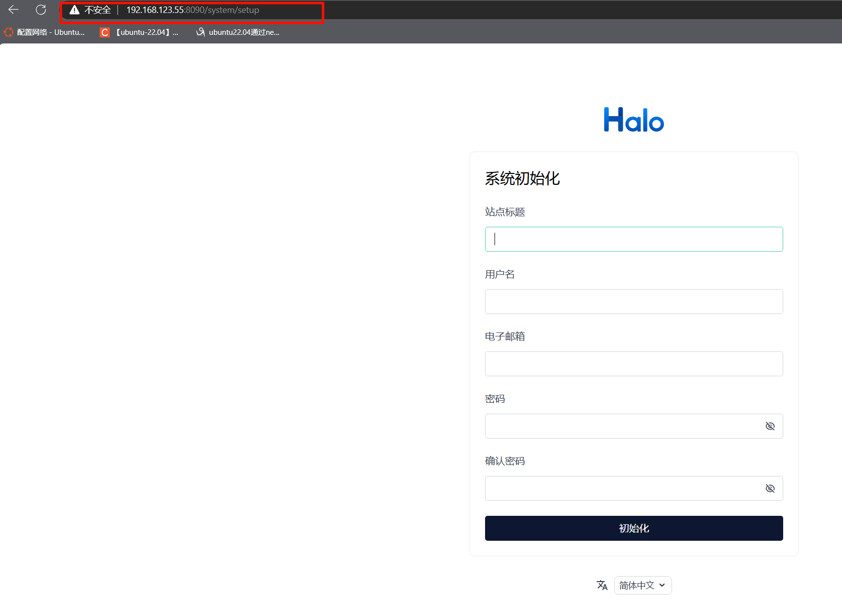Screen dimensions: 842x616
Task: Click the ubuntu22.04通过ne... bookmark icon
Action: [x=200, y=32]
